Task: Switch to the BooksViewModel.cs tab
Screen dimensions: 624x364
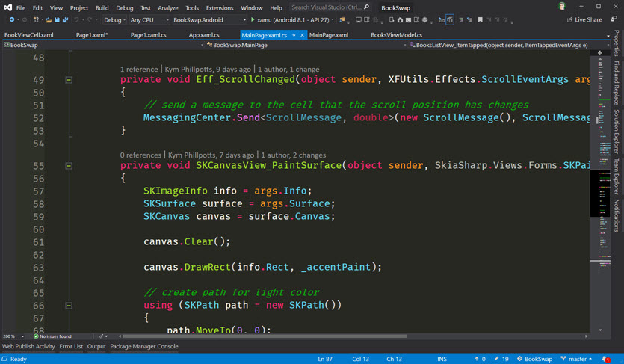Action: point(396,35)
